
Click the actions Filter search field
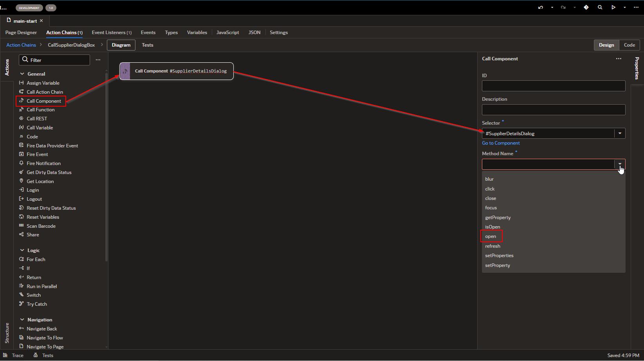pos(54,60)
